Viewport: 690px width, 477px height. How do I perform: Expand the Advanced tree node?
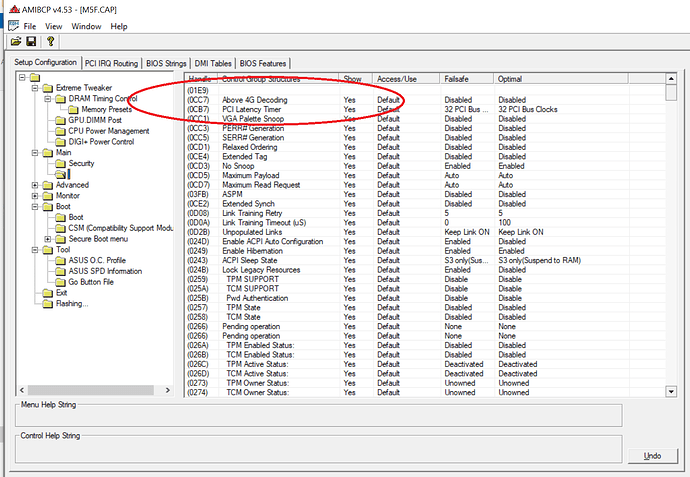pos(35,185)
